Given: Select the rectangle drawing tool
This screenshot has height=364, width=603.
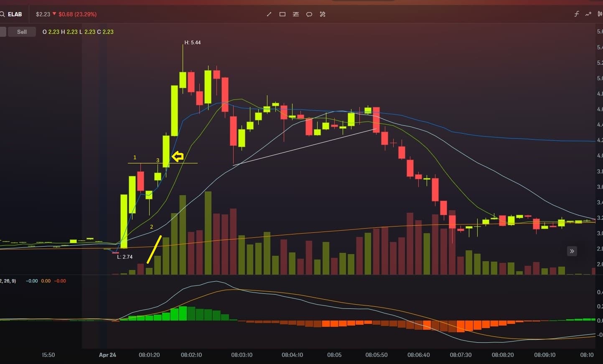Looking at the screenshot, I should [x=282, y=14].
